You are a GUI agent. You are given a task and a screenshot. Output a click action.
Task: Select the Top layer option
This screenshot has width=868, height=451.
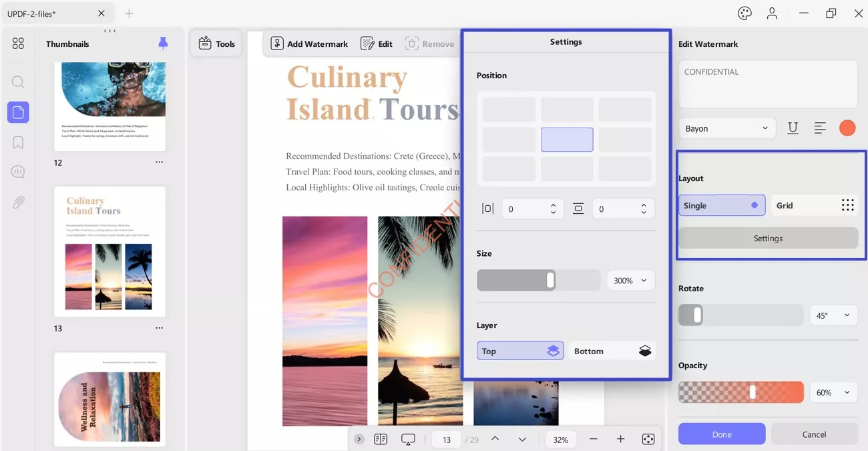point(520,351)
